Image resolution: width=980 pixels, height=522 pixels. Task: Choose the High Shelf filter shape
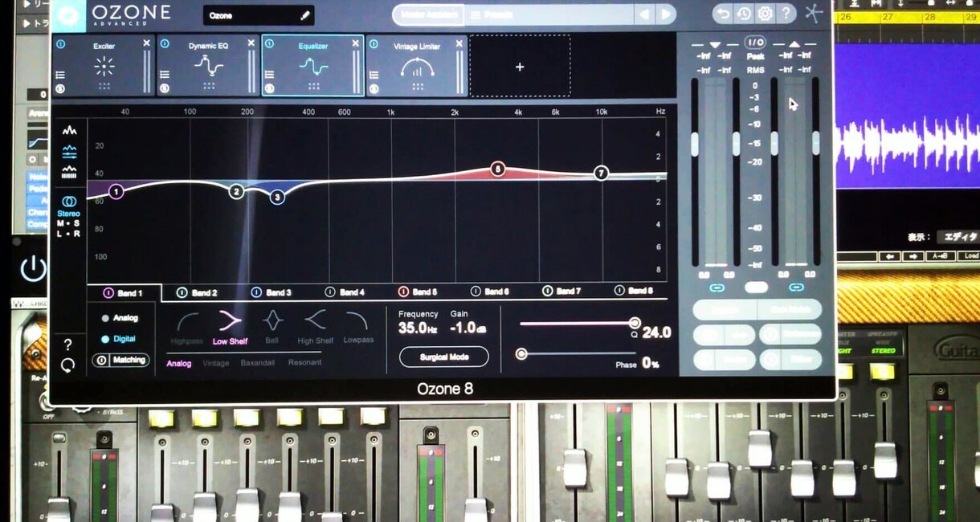315,328
